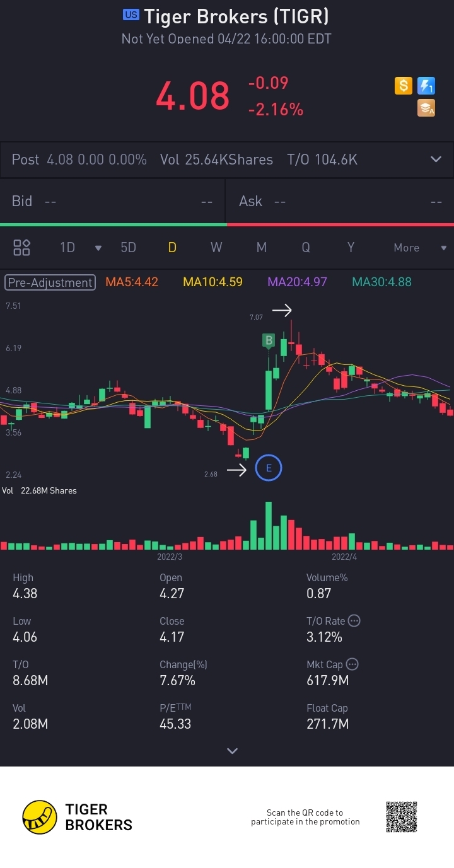Viewport: 454px width, 868px height.
Task: Select the D daily chart tab
Action: [x=172, y=248]
